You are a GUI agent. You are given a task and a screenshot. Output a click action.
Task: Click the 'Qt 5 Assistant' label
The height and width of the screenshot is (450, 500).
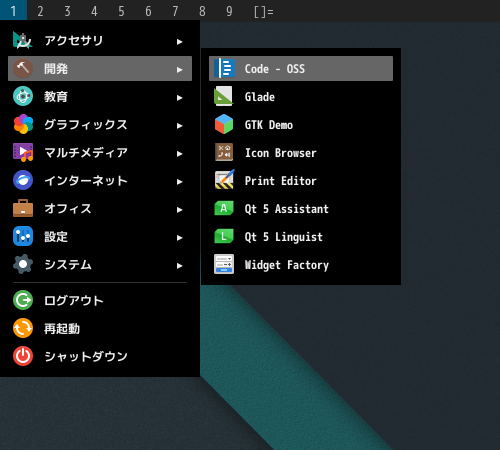287,209
